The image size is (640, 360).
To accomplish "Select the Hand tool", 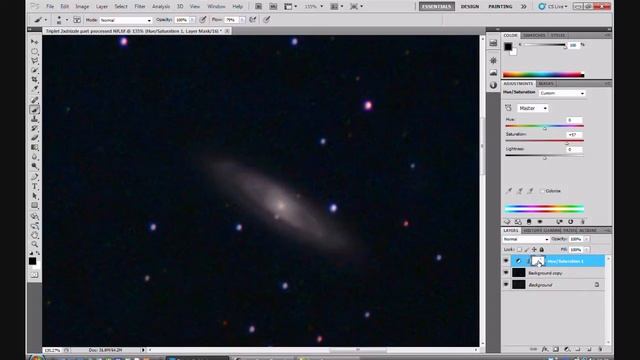I will coord(35,235).
